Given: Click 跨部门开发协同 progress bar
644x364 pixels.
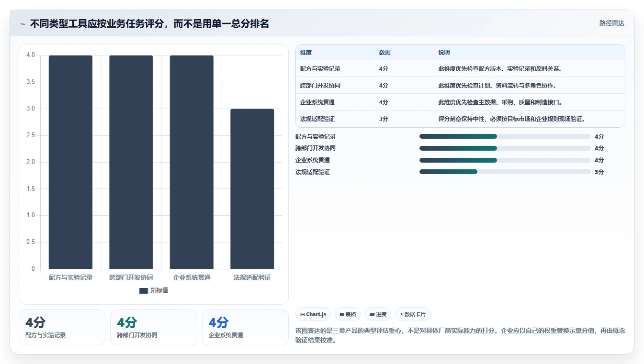Looking at the screenshot, I should [x=505, y=148].
